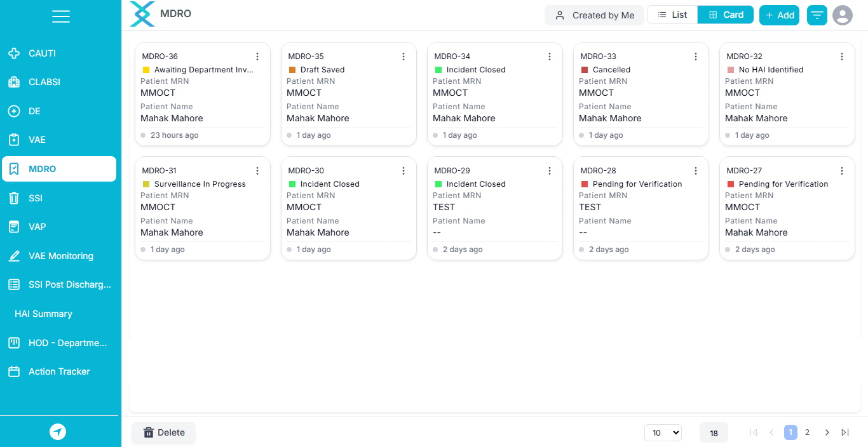This screenshot has width=868, height=447.
Task: Open CLABSI in the sidebar
Action: pos(44,82)
